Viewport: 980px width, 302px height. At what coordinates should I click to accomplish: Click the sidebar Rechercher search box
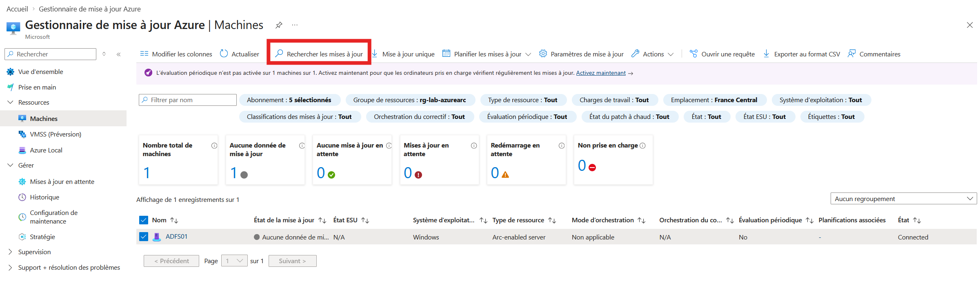tap(51, 54)
